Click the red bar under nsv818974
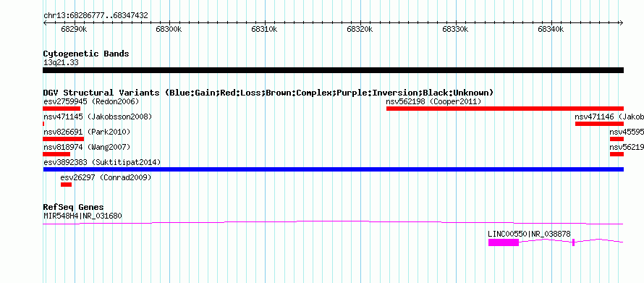 [56, 154]
